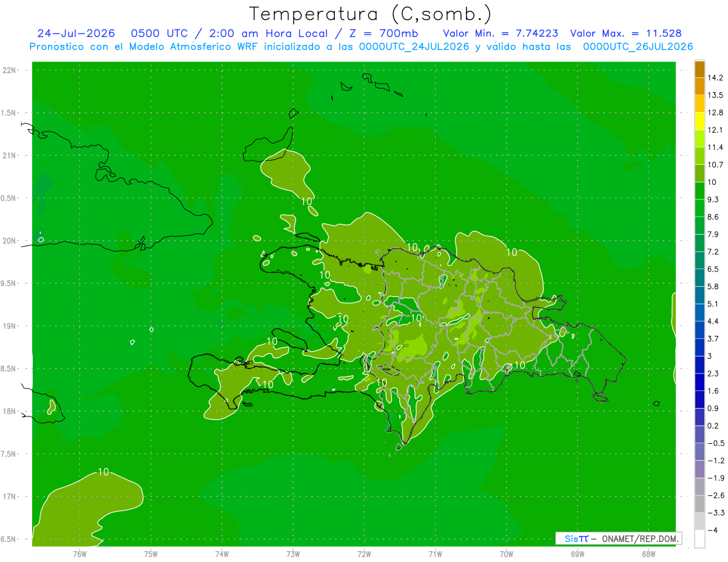The width and height of the screenshot is (728, 562).
Task: Click the colorbar value label '13.5'
Action: 716,95
